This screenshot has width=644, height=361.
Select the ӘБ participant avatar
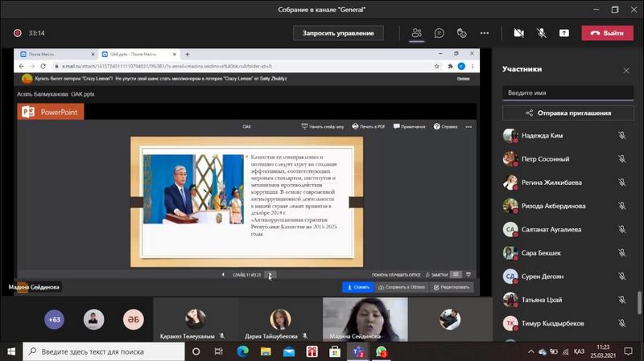point(133,319)
